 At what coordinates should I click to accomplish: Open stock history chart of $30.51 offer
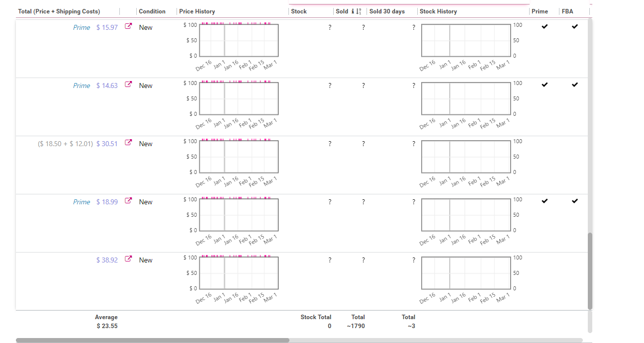[x=466, y=157]
